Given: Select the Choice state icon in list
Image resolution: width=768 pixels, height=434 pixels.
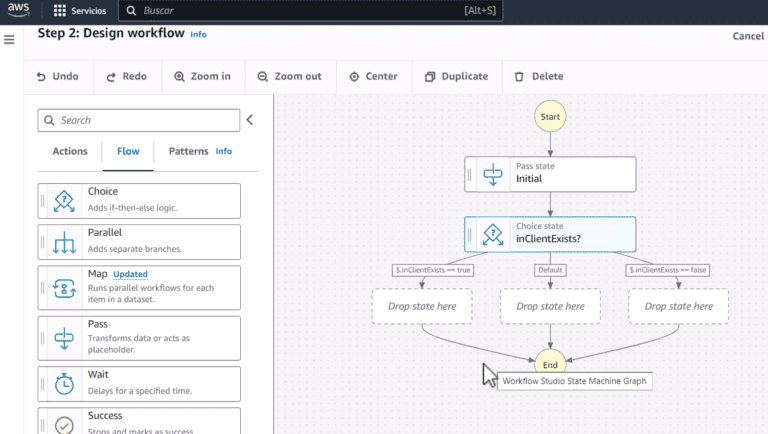Looking at the screenshot, I should click(x=64, y=201).
